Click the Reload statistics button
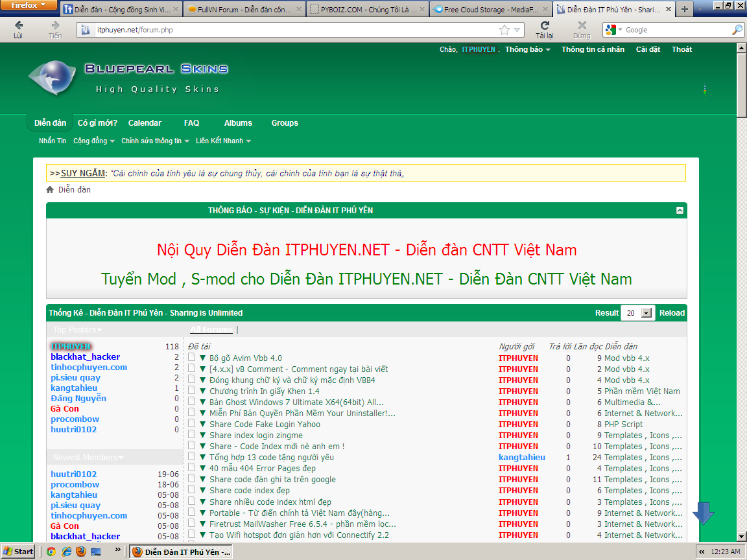The image size is (747, 560). click(672, 313)
